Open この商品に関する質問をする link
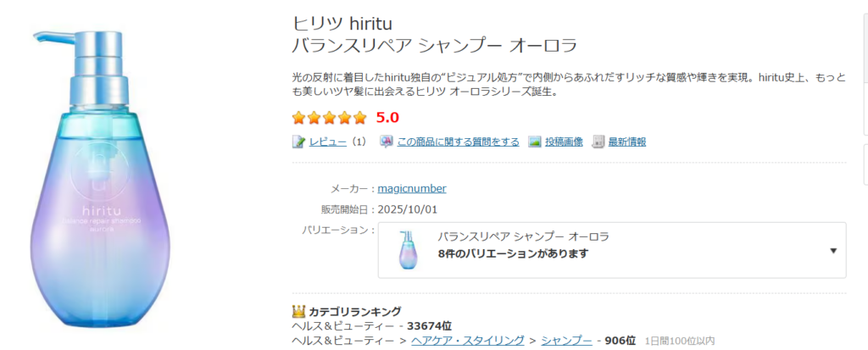868x350 pixels. tap(458, 142)
